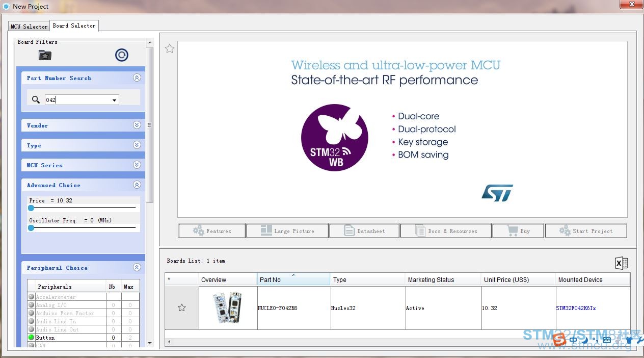Select the Board Selector tab
Viewport: 644px width, 358px height.
(74, 25)
